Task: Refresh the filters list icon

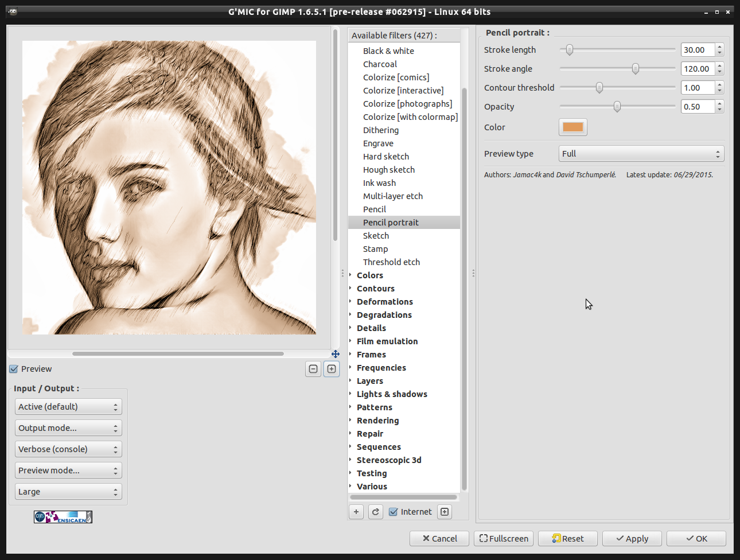Action: 376,512
